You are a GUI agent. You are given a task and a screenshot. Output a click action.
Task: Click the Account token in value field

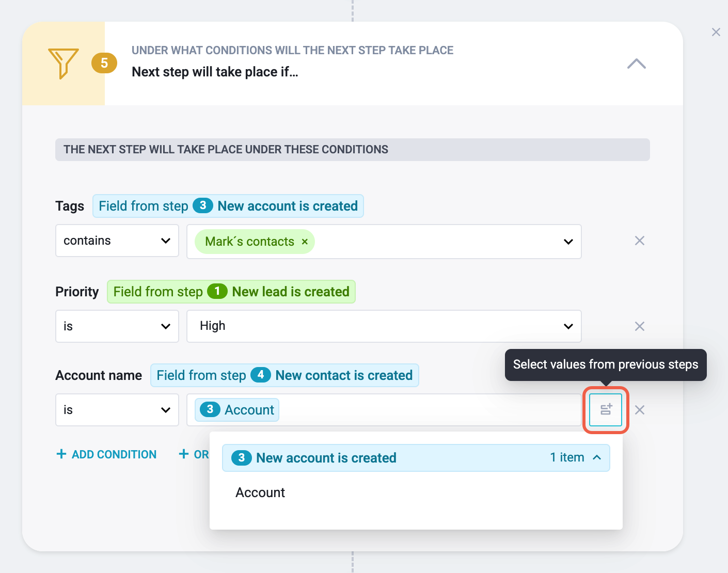coord(237,410)
